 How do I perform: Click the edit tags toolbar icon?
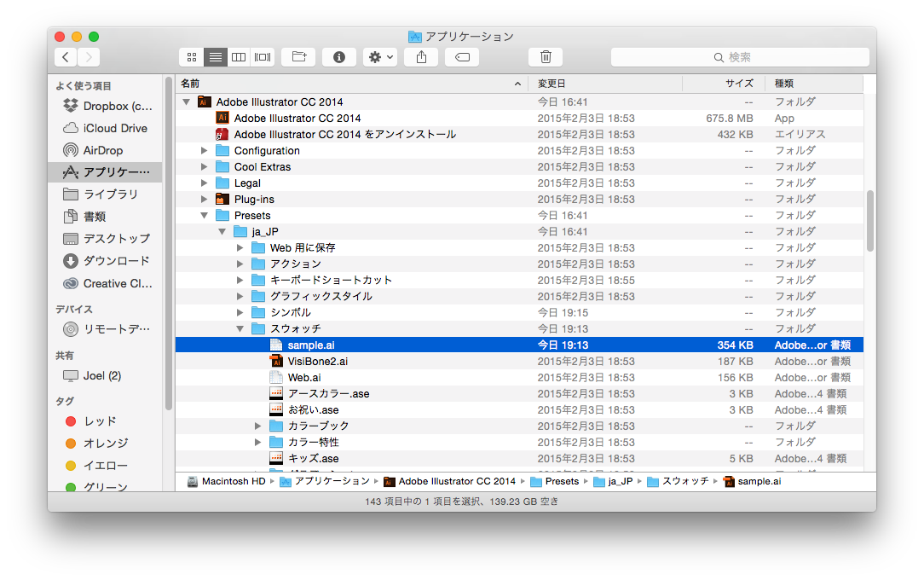[x=462, y=57]
